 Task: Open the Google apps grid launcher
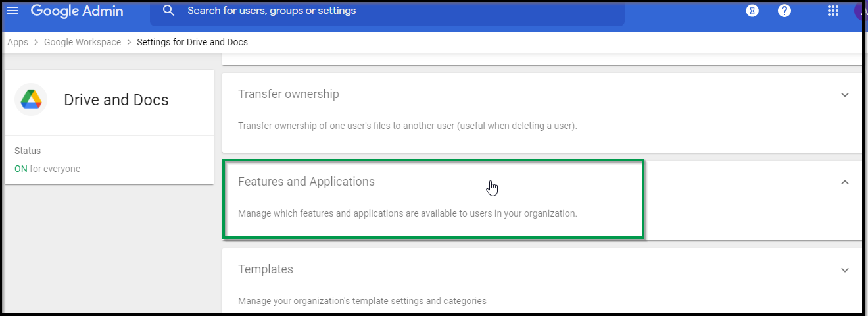833,11
